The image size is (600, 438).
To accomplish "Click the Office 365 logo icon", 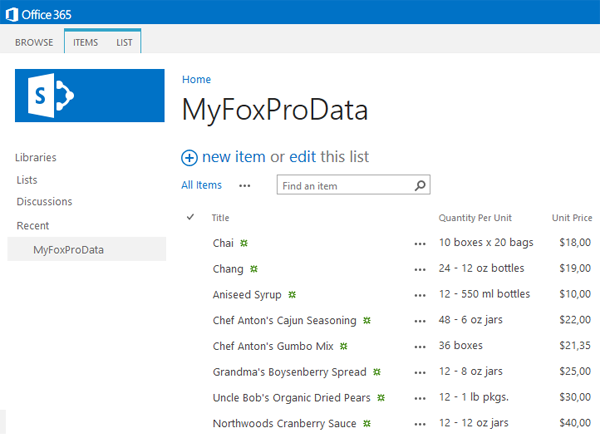I will point(12,13).
